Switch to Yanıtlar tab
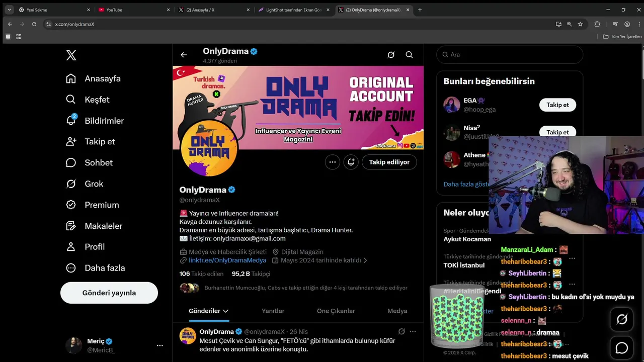 pos(273,311)
